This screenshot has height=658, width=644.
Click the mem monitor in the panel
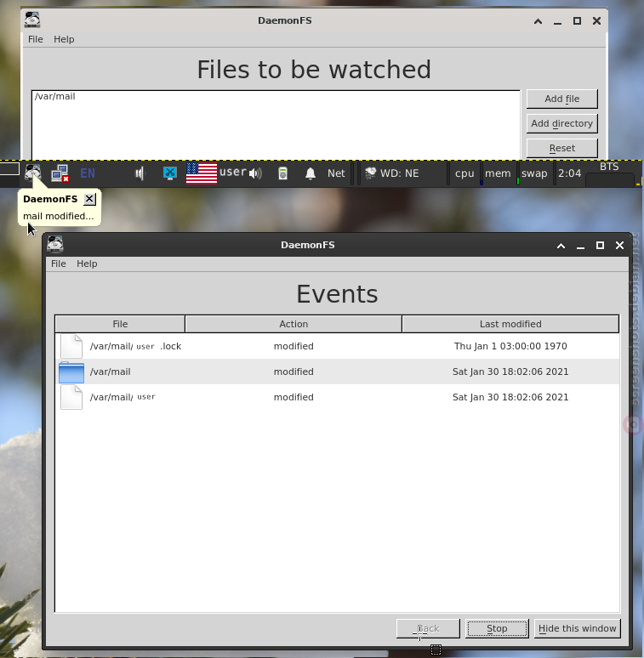498,173
